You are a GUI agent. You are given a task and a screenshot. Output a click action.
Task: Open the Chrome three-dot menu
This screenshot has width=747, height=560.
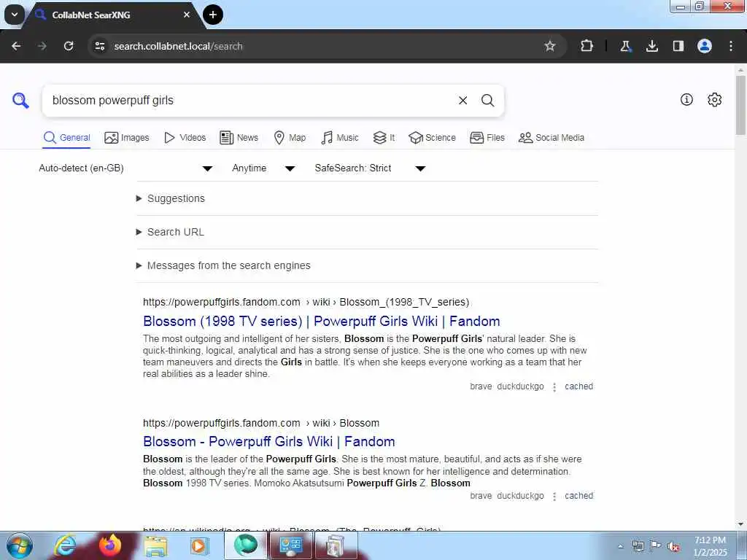(x=731, y=46)
